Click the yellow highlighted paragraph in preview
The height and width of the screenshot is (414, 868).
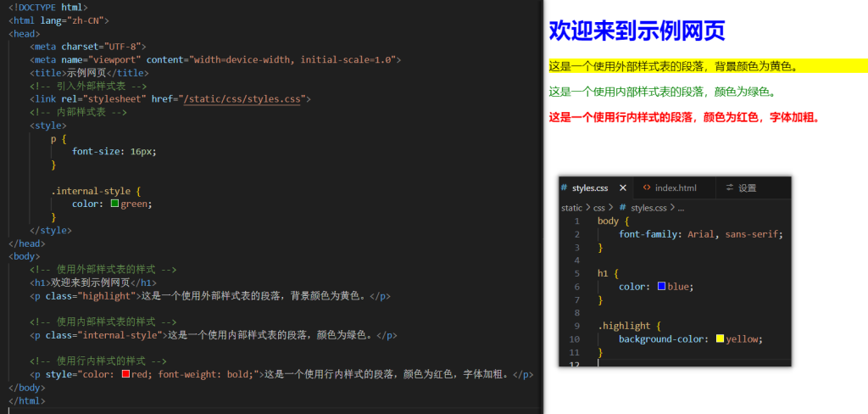pos(674,66)
